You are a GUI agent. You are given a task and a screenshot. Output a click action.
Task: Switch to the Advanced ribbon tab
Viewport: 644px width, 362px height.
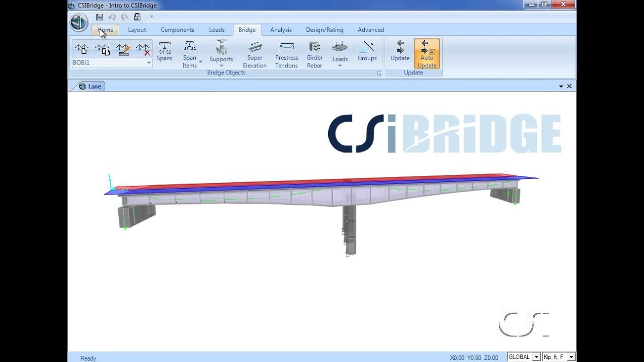[x=371, y=30]
